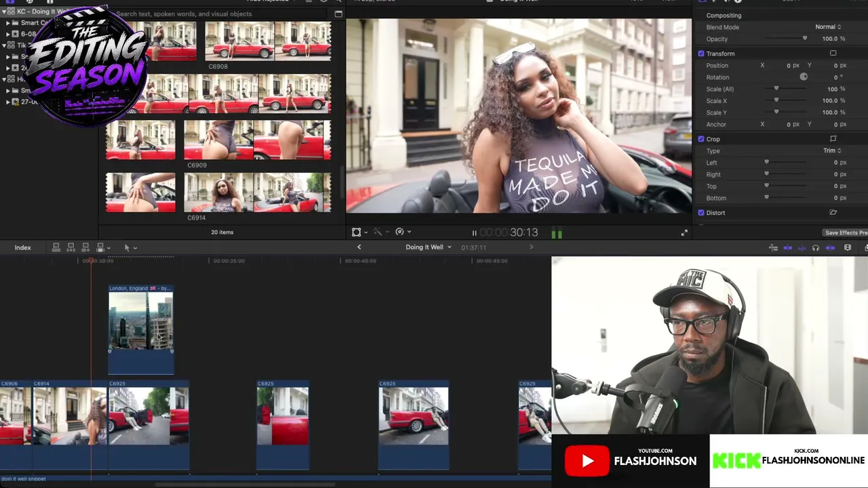Turn the Rotation dial
868x488 pixels.
click(x=804, y=77)
